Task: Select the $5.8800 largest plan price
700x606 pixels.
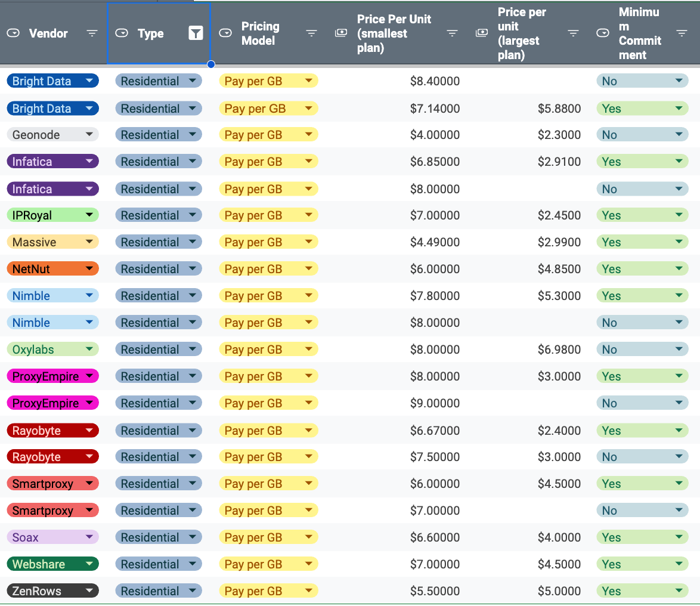Action: 559,109
